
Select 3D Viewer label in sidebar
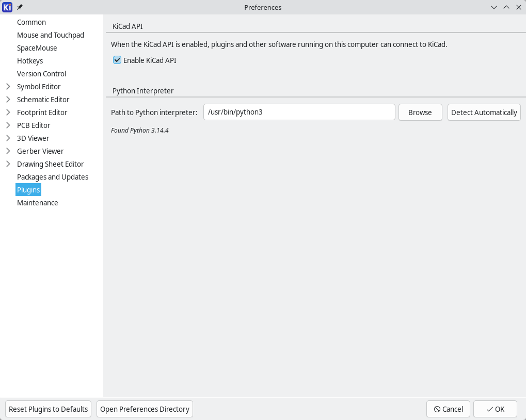pyautogui.click(x=33, y=138)
